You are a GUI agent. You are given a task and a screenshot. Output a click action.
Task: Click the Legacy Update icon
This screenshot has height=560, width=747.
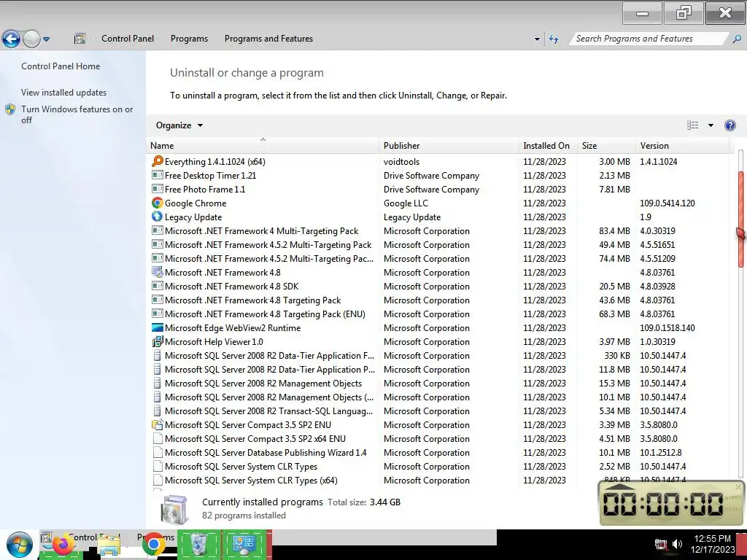pos(158,217)
